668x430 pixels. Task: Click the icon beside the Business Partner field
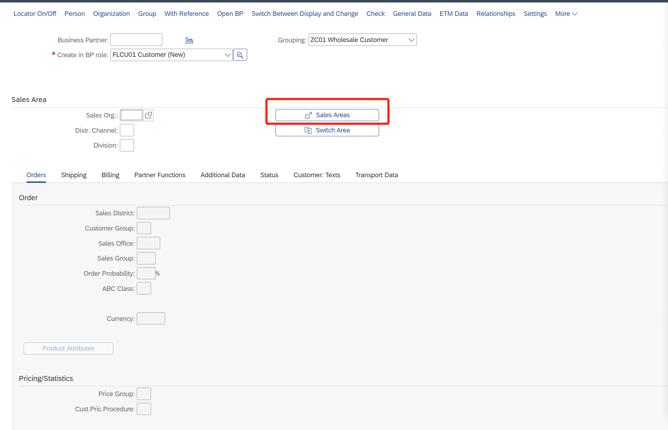pos(189,40)
